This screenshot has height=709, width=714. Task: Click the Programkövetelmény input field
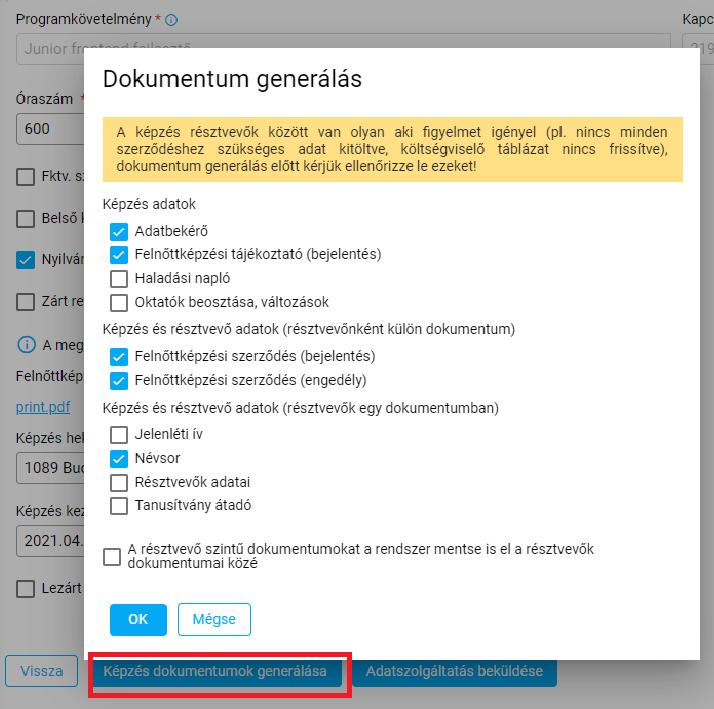[343, 48]
